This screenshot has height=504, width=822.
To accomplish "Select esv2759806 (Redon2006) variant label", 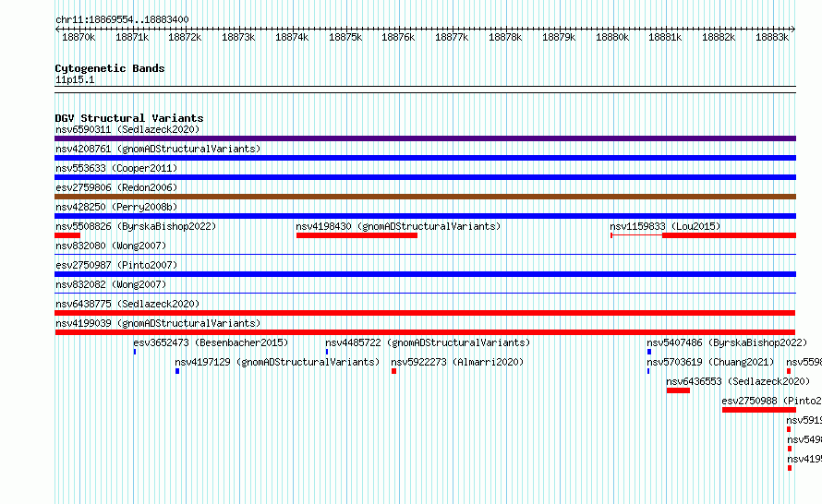I will click(116, 187).
